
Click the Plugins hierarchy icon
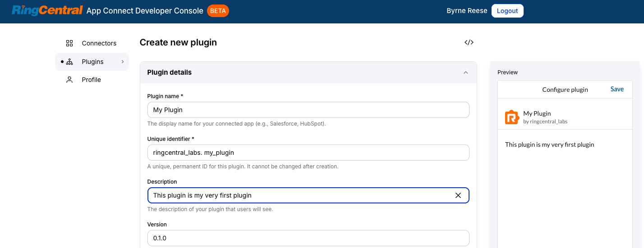point(69,62)
